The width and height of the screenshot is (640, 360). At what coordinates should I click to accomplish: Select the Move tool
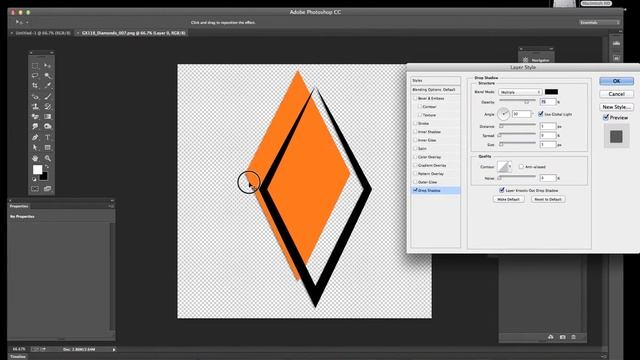pyautogui.click(x=48, y=66)
